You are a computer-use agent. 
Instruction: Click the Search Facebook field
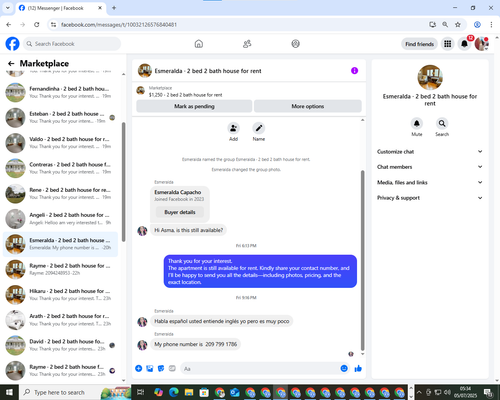[x=72, y=44]
